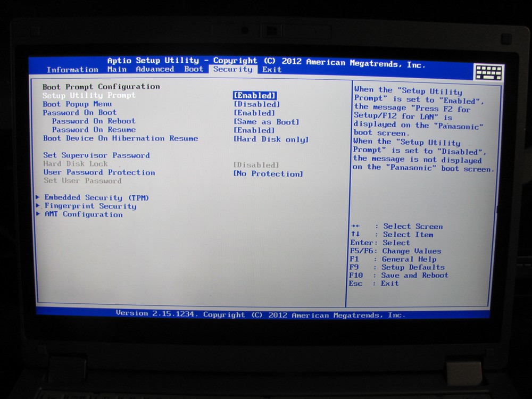Image resolution: width=532 pixels, height=399 pixels.
Task: Click the Select Screen arrows hint
Action: 397,226
